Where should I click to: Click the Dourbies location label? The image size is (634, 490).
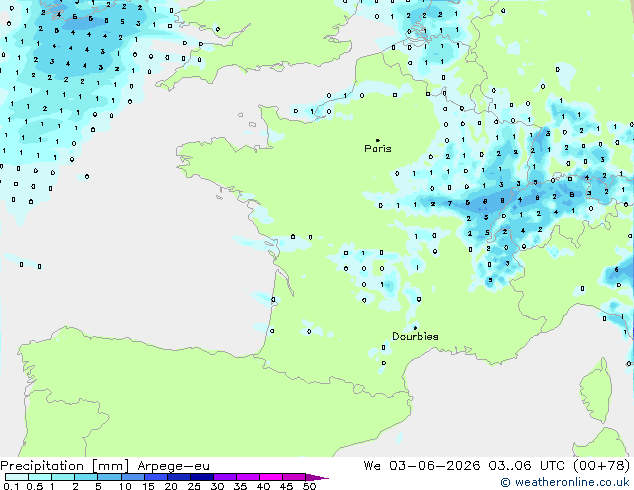pyautogui.click(x=415, y=336)
